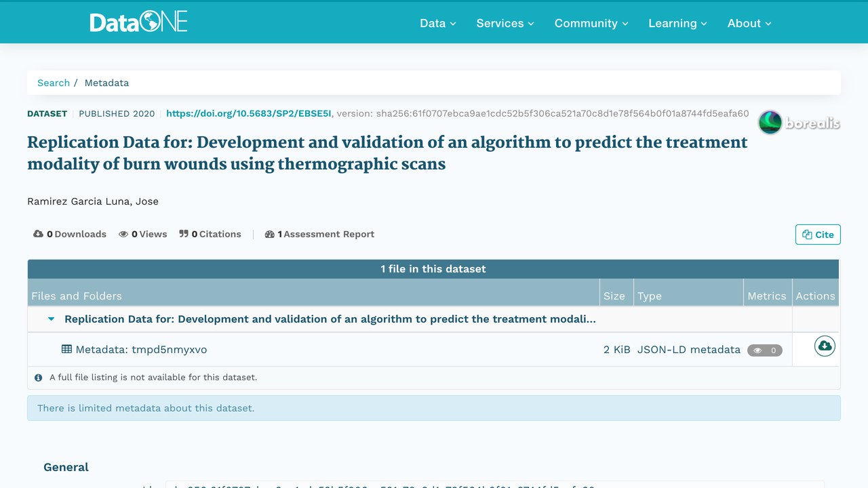The height and width of the screenshot is (488, 868).
Task: Click the 0 Downloads text
Action: pos(77,234)
